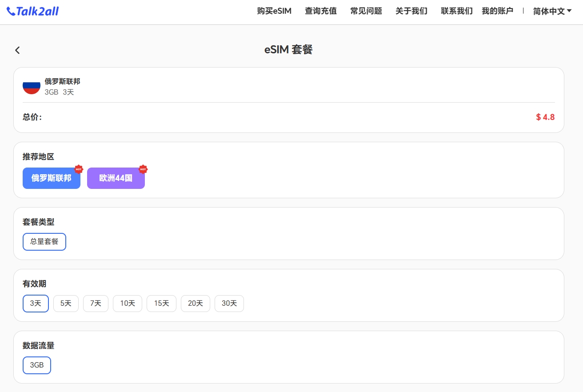This screenshot has height=392, width=583.
Task: Select the 7天 validity option
Action: click(x=96, y=304)
